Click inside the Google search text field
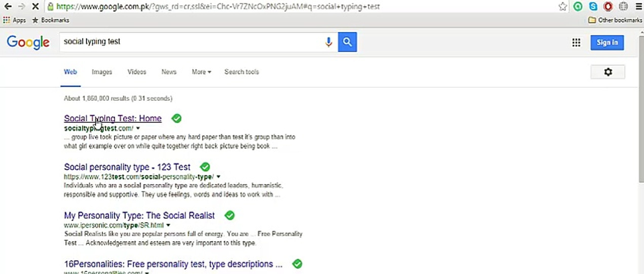This screenshot has width=644, height=274. point(190,42)
